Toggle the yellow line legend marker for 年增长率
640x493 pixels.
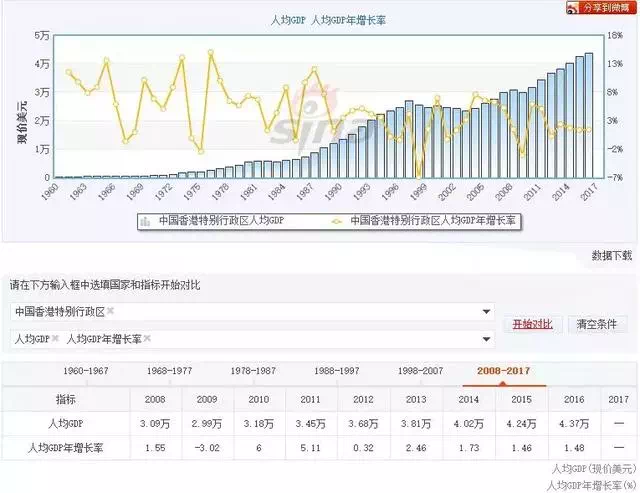coord(337,222)
